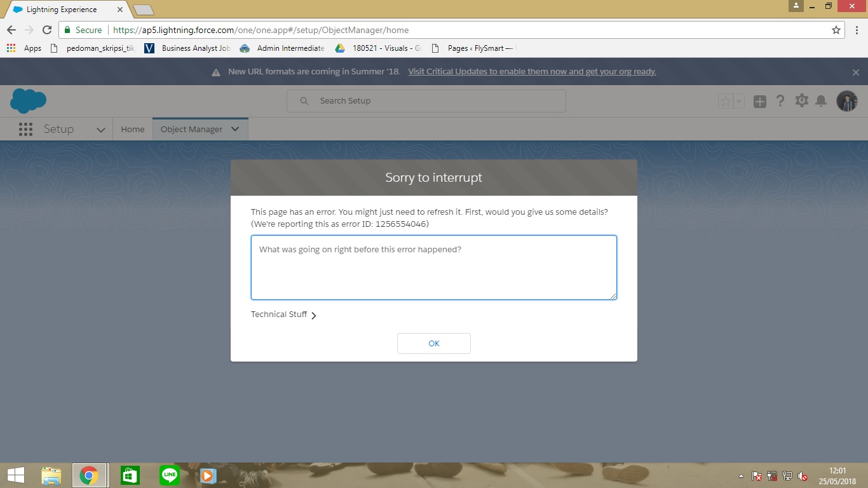Screen dimensions: 868x488
Task: Click the Chrome forward arrow
Action: pos(29,30)
